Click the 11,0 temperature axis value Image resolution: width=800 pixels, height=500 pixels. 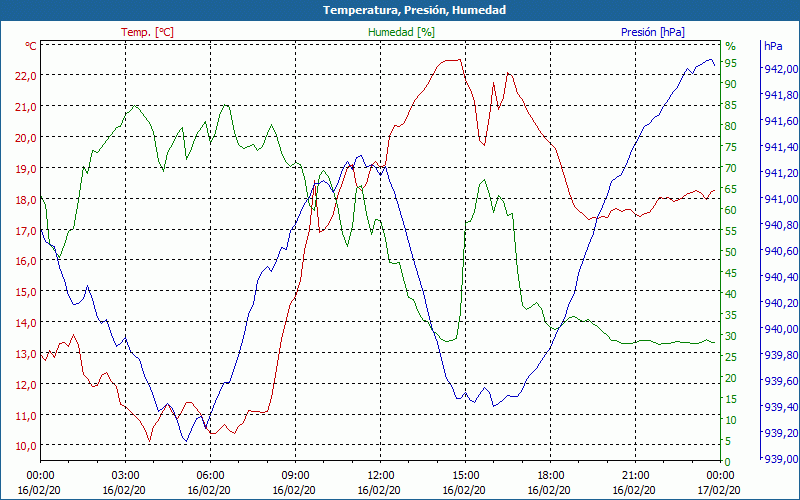pos(27,415)
